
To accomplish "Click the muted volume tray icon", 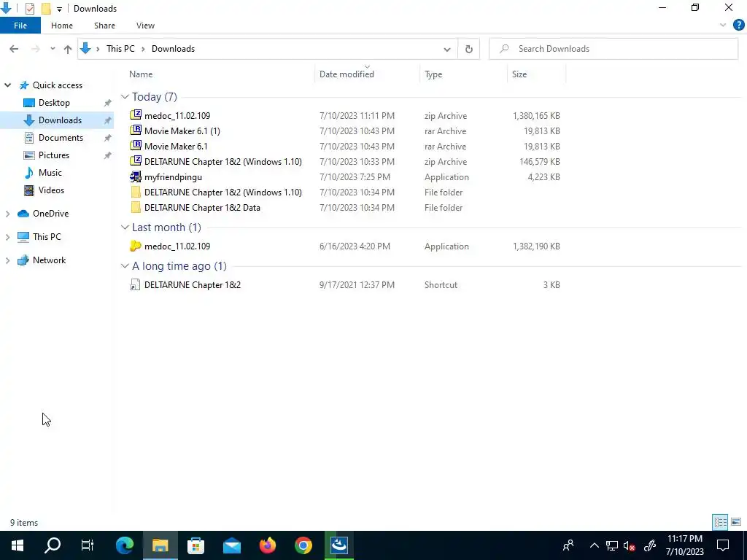I will [630, 546].
